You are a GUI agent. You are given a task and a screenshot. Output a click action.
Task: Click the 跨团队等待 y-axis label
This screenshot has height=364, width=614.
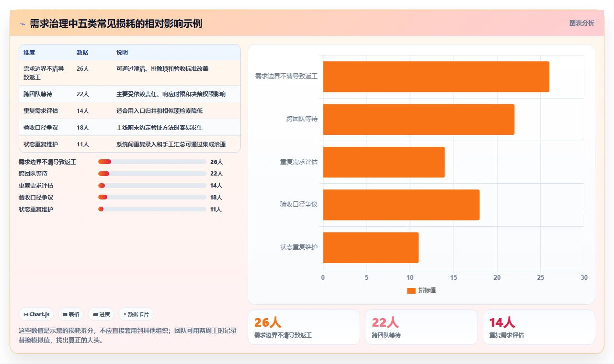coord(302,119)
